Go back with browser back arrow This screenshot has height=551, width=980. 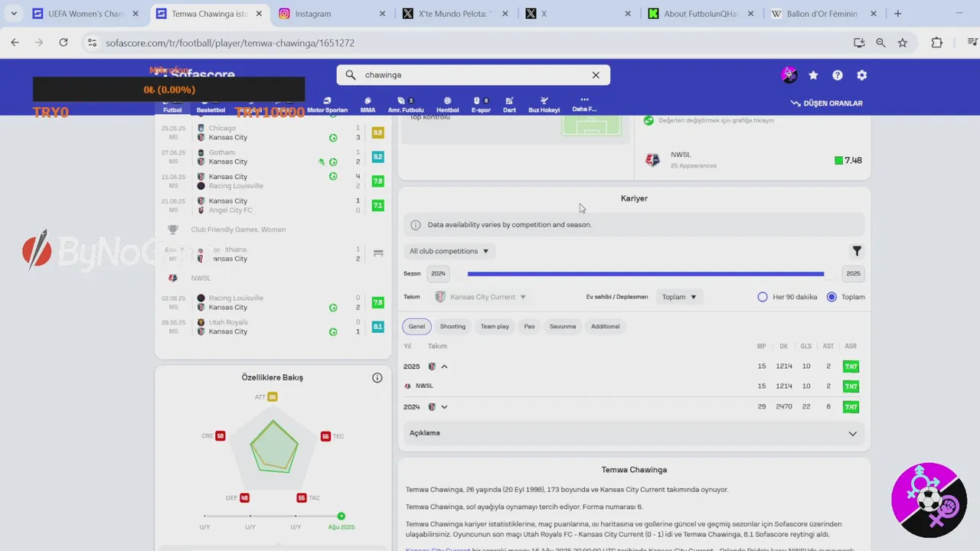15,43
